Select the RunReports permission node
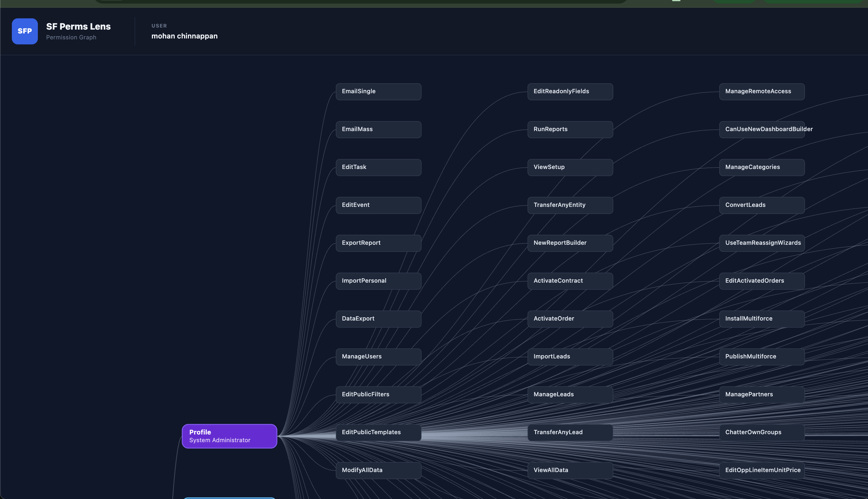 570,130
